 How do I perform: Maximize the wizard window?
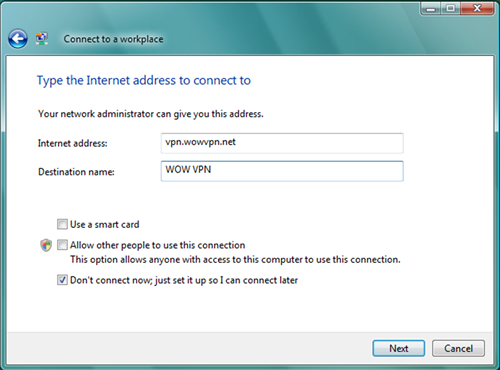(450, 9)
